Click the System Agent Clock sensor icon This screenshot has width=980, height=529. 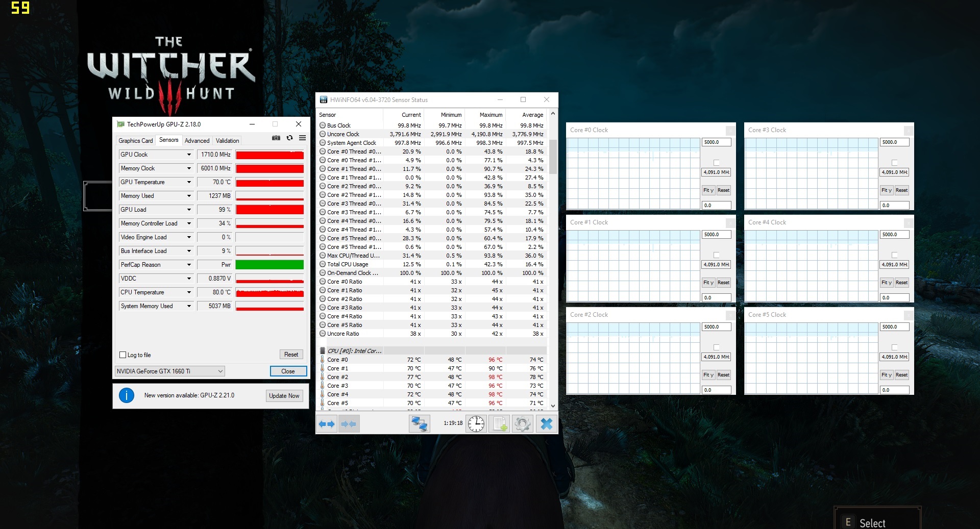[323, 143]
